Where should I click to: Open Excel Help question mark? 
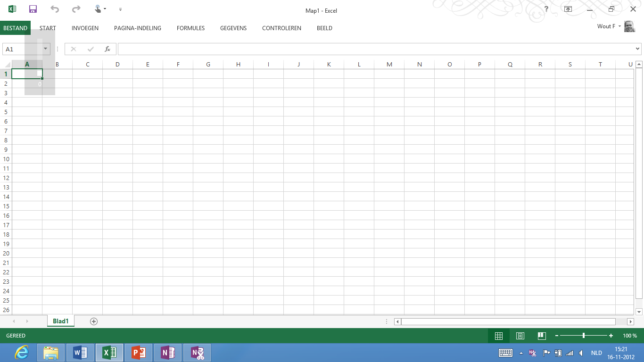546,9
